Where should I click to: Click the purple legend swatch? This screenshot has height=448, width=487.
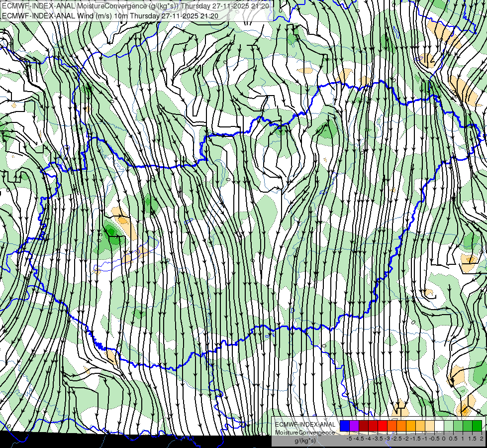tap(354, 426)
